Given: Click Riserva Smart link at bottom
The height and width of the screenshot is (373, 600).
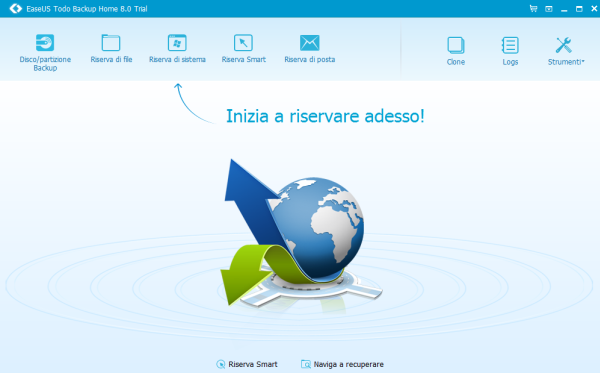Looking at the screenshot, I should 247,364.
